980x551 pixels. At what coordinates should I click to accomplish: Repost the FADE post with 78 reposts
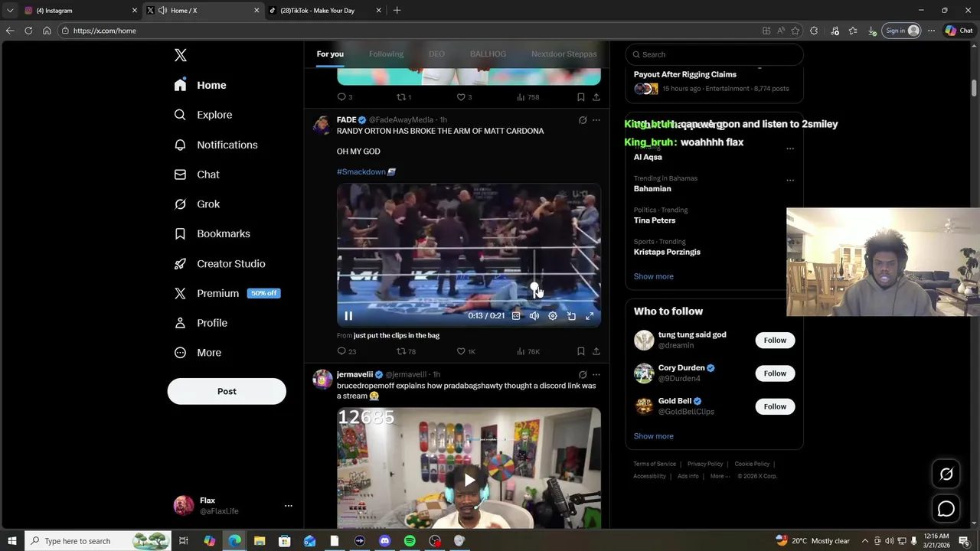point(406,351)
